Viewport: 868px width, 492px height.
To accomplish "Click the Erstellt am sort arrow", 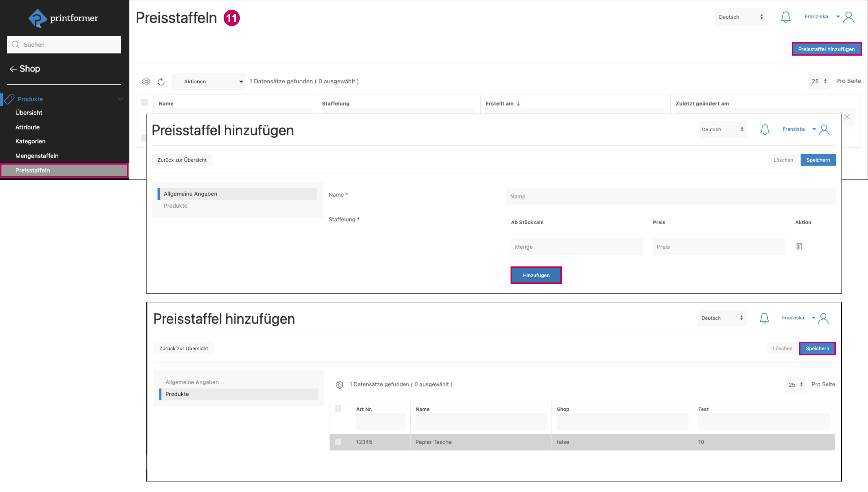I will point(518,103).
